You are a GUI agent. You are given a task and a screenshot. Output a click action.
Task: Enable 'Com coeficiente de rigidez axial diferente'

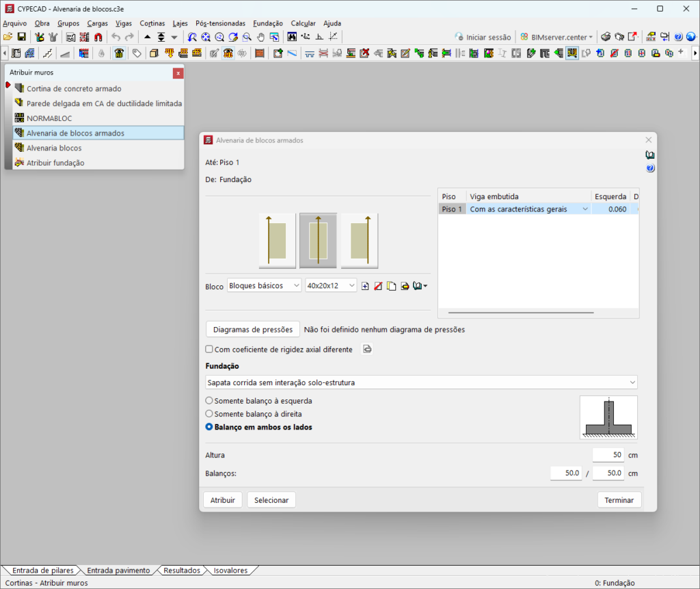tap(210, 350)
